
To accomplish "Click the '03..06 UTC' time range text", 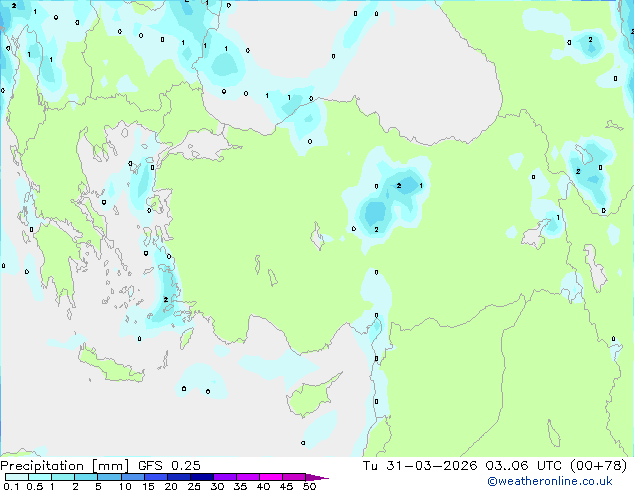I will click(x=524, y=465).
